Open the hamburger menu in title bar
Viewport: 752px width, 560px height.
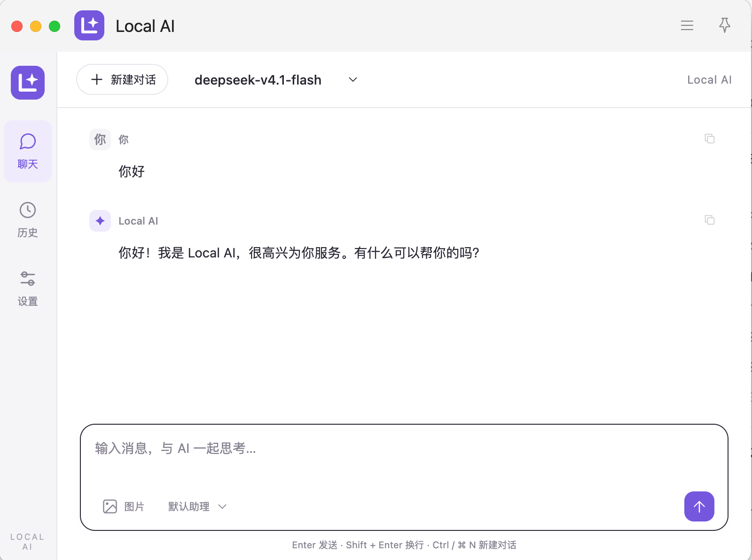[x=687, y=25]
